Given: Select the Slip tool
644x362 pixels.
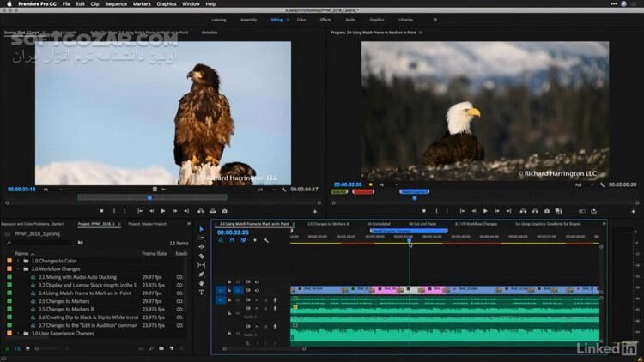Looking at the screenshot, I should pyautogui.click(x=201, y=265).
